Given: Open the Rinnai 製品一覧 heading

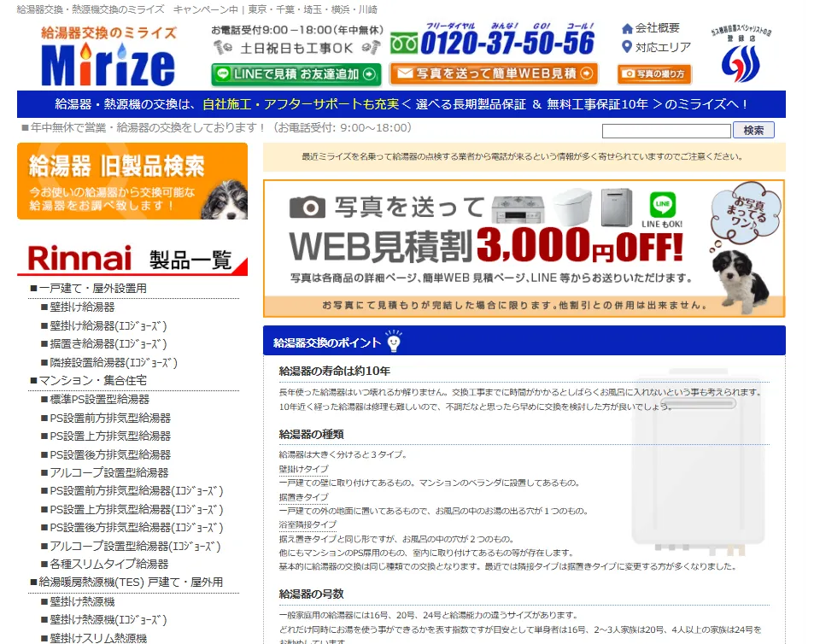Looking at the screenshot, I should 132,259.
